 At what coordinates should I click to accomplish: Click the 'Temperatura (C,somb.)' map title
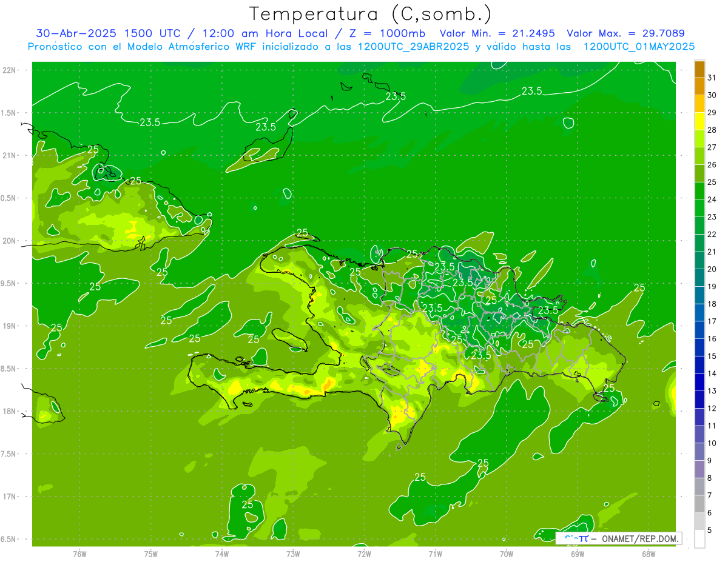pyautogui.click(x=370, y=14)
